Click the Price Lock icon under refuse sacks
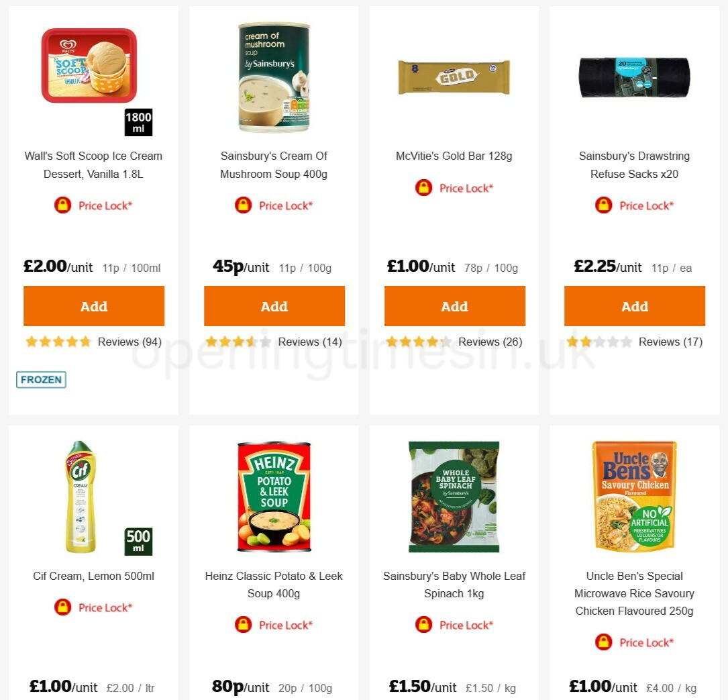The height and width of the screenshot is (700, 728). 604,205
